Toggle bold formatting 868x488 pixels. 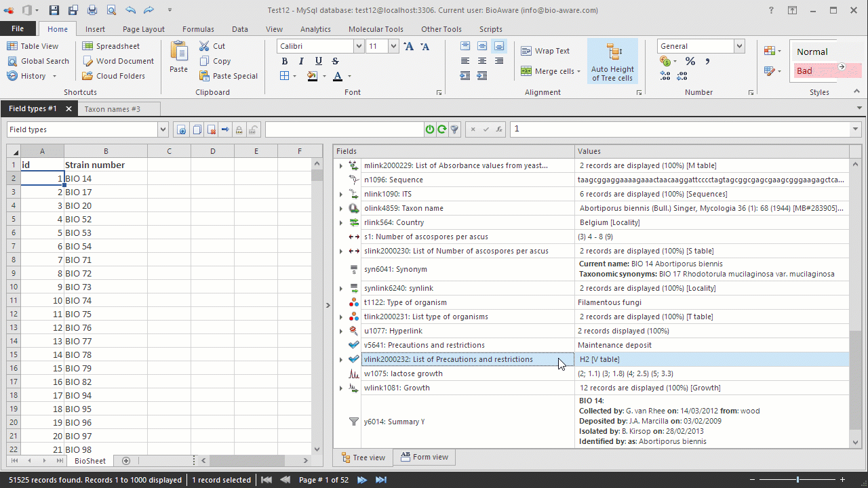pyautogui.click(x=285, y=61)
